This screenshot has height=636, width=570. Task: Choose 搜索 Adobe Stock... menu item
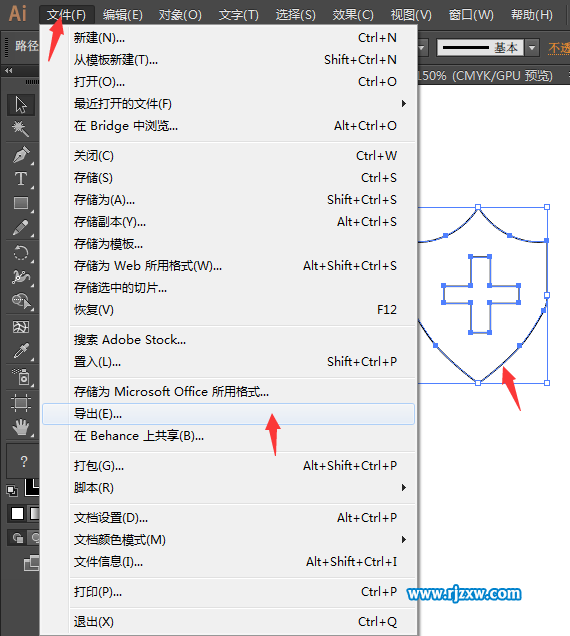tap(229, 339)
